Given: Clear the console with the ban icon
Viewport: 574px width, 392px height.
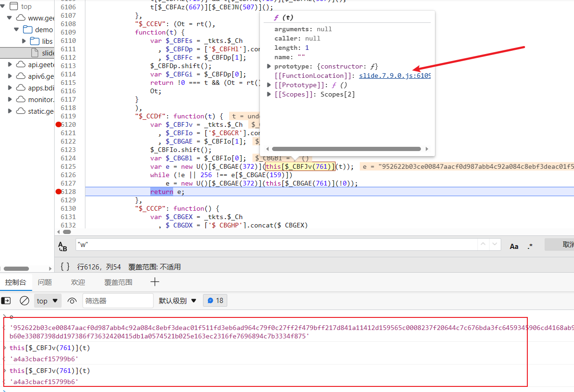Looking at the screenshot, I should [x=24, y=301].
